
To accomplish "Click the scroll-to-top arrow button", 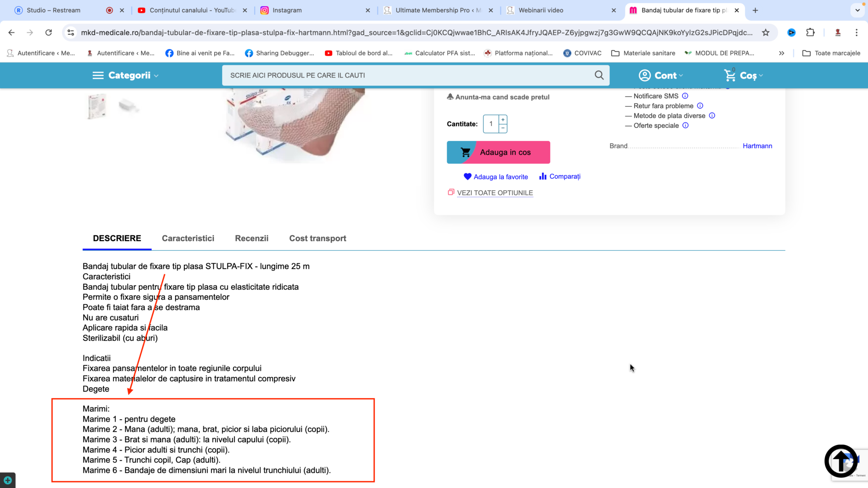I will point(841,461).
